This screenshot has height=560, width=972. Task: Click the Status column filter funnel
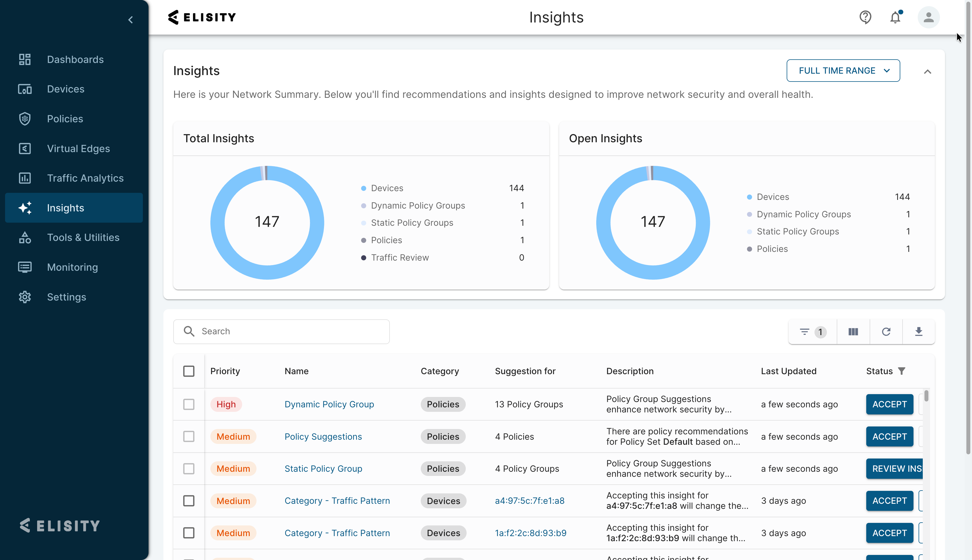pyautogui.click(x=902, y=371)
